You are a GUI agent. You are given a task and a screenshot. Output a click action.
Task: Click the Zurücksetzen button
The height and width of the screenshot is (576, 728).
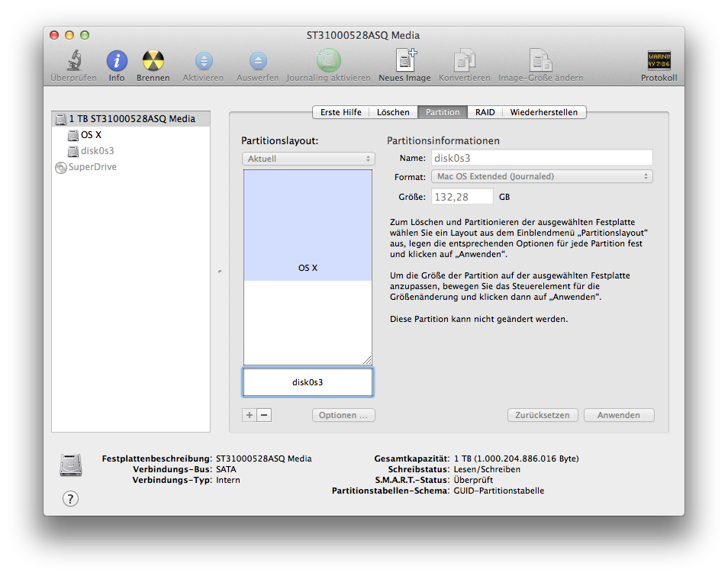pos(543,415)
